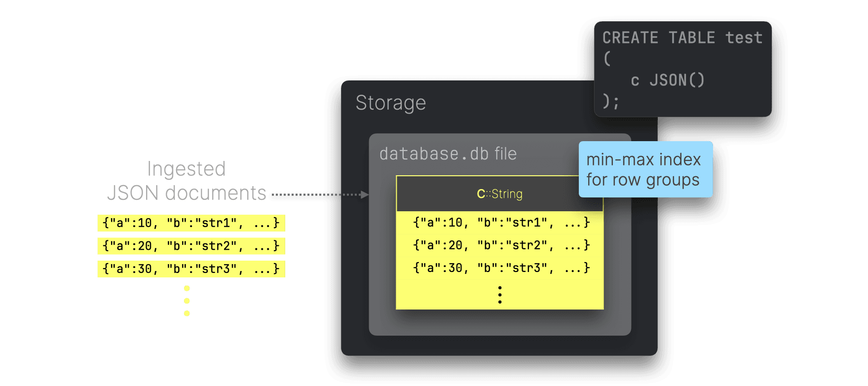Click the yellow vertical dots below ingested documents
The width and height of the screenshot is (868, 386).
[187, 301]
